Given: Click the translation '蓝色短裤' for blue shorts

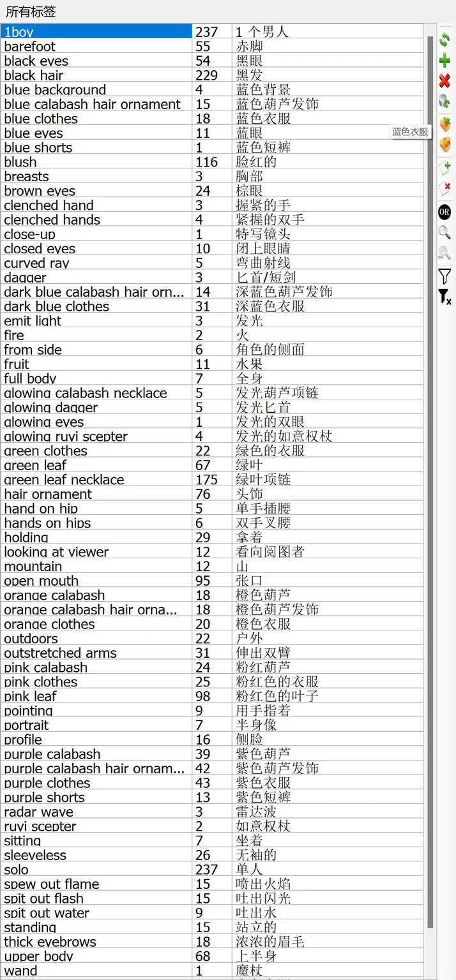Looking at the screenshot, I should 264,147.
